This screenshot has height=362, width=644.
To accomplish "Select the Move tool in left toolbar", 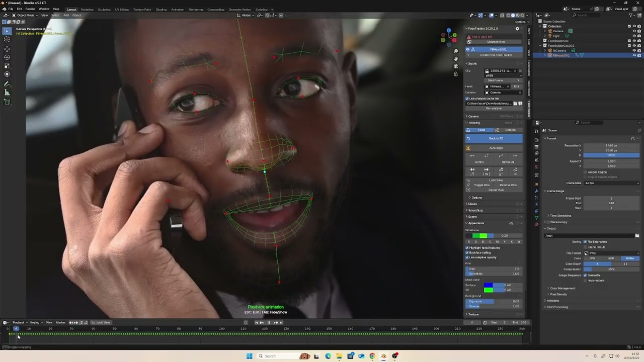I will click(7, 49).
